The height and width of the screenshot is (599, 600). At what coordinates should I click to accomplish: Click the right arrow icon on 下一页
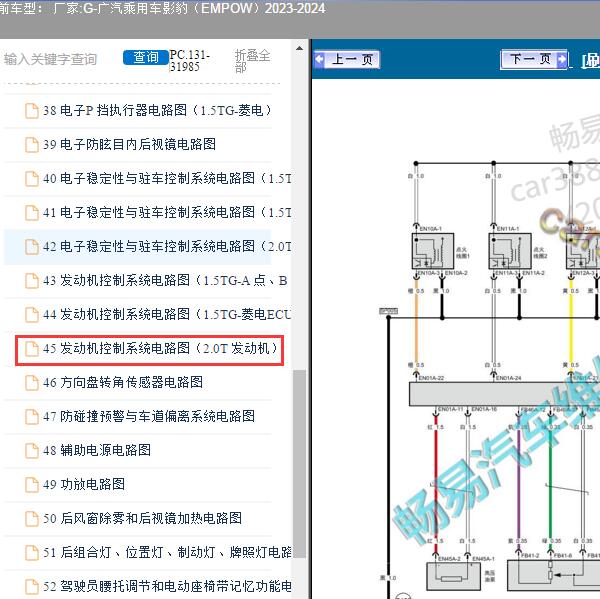click(562, 59)
